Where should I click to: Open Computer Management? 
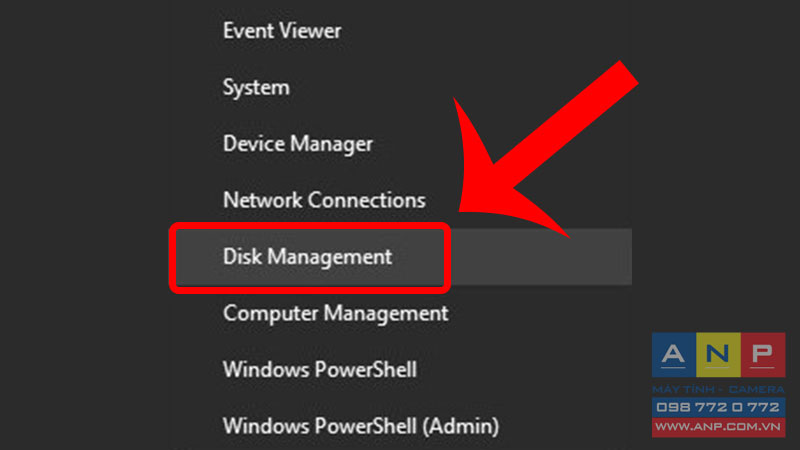click(x=336, y=313)
